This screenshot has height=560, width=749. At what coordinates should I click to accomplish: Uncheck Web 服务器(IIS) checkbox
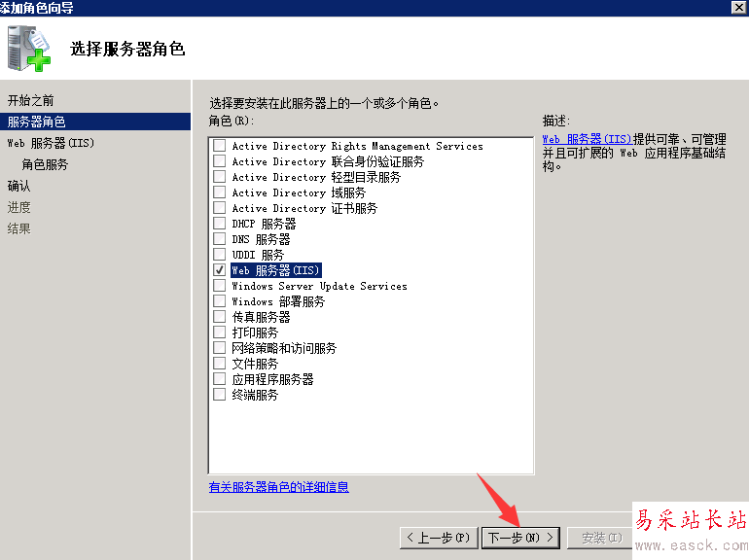coord(219,270)
